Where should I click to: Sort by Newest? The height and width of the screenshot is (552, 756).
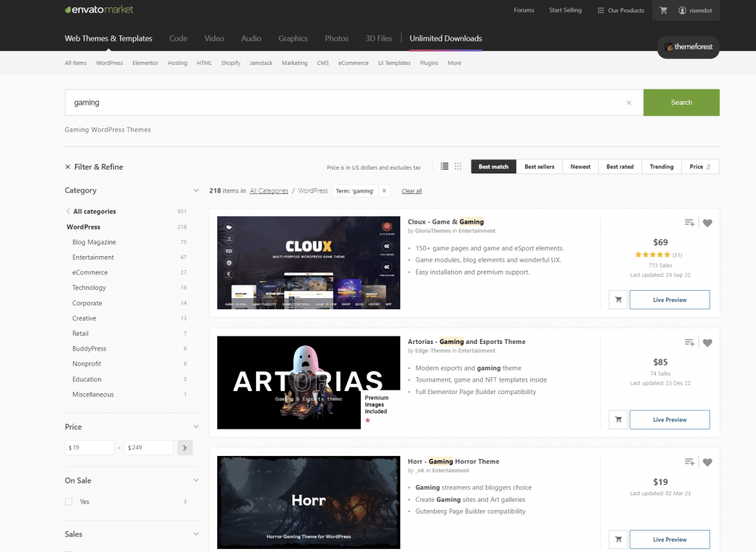580,167
